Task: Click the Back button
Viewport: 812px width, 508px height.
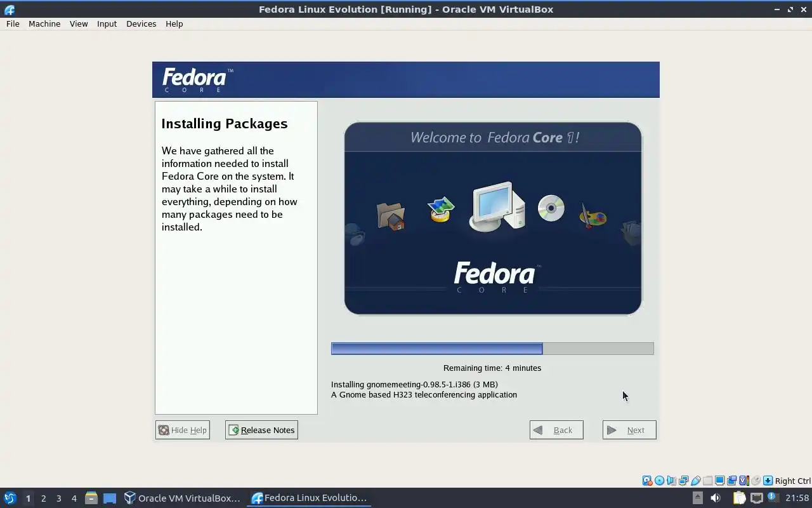Action: coord(556,430)
